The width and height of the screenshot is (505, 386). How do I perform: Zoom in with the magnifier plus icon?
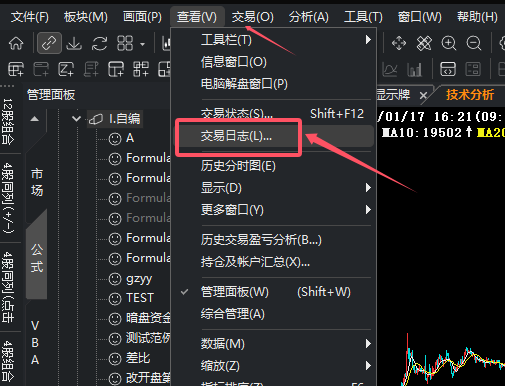449,43
